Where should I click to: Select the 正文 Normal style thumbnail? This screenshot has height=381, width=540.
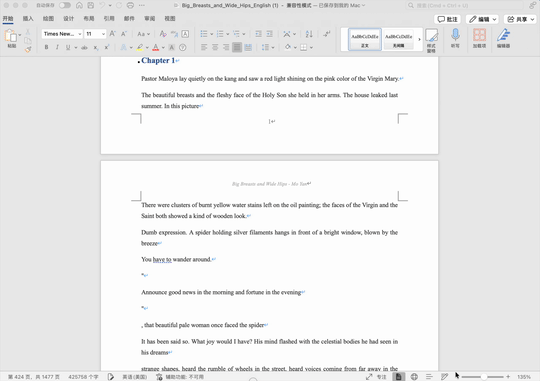(x=365, y=40)
